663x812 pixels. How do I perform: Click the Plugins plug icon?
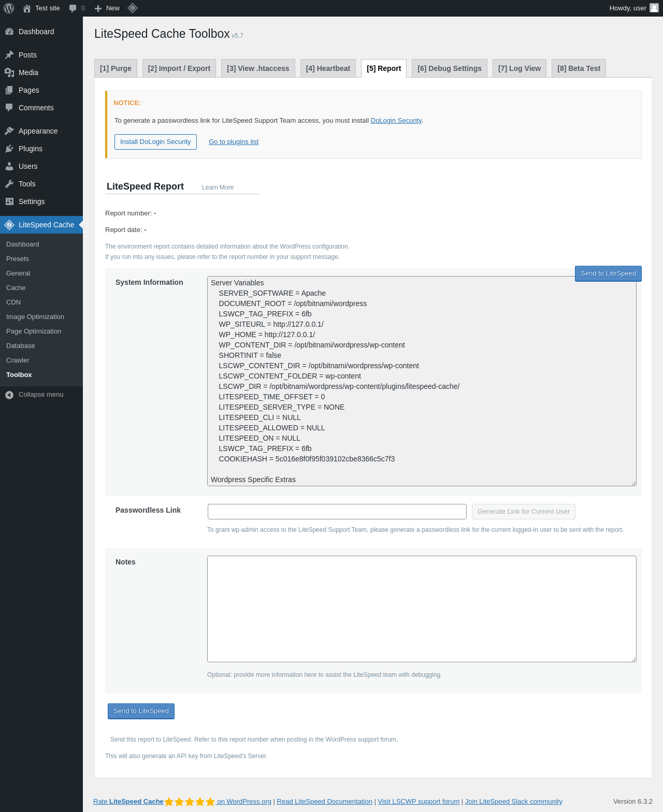(x=9, y=149)
